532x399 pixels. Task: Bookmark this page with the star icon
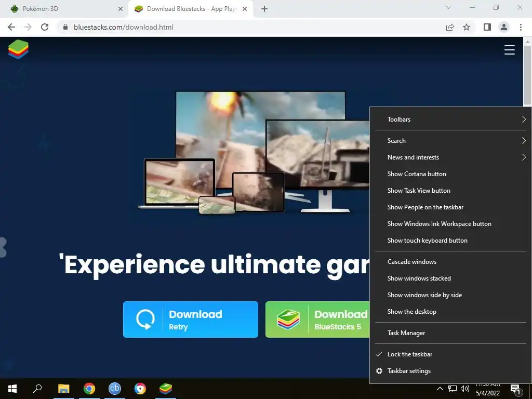tap(467, 27)
